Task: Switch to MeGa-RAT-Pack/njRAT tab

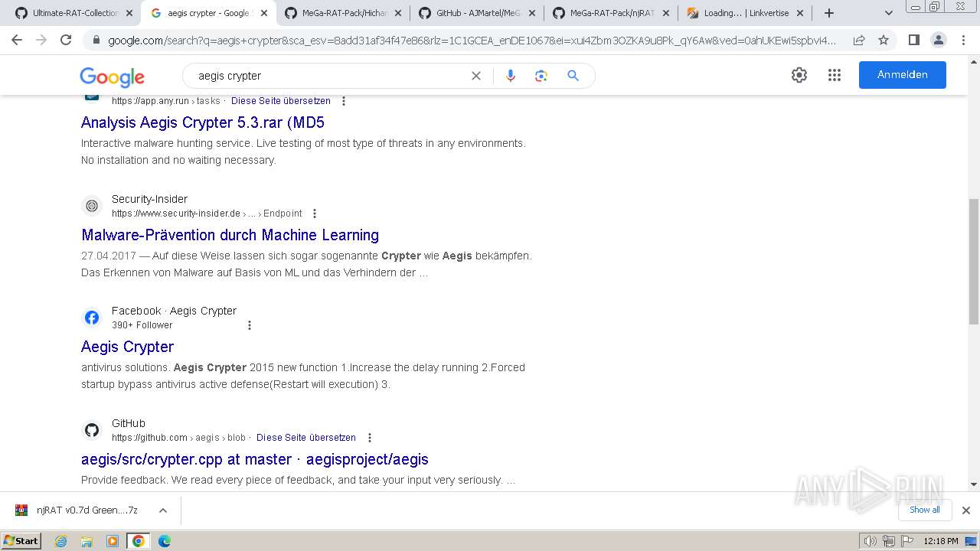Action: tap(611, 13)
